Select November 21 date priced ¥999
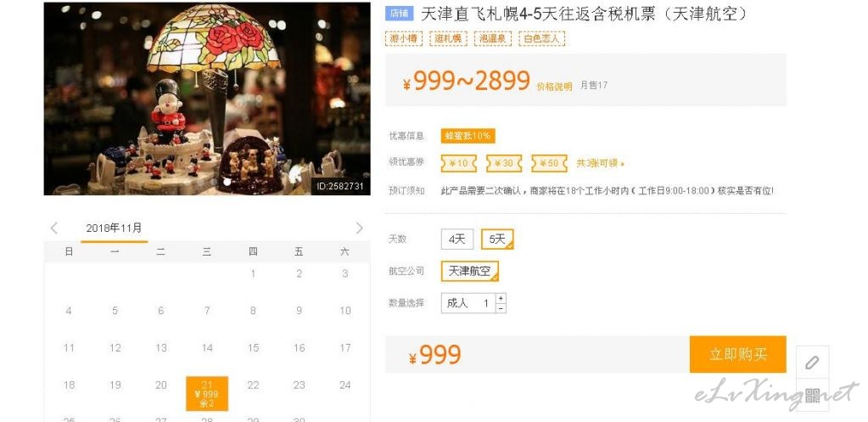 (207, 394)
